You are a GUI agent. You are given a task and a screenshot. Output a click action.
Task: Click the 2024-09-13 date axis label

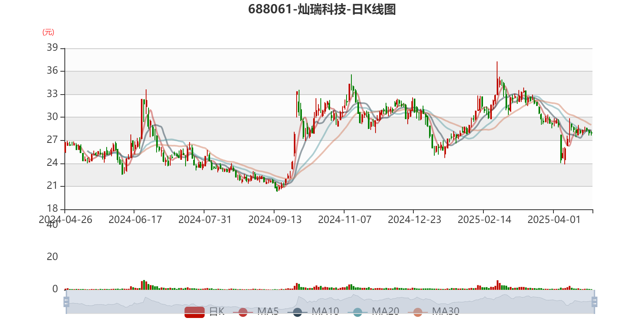pyautogui.click(x=275, y=219)
